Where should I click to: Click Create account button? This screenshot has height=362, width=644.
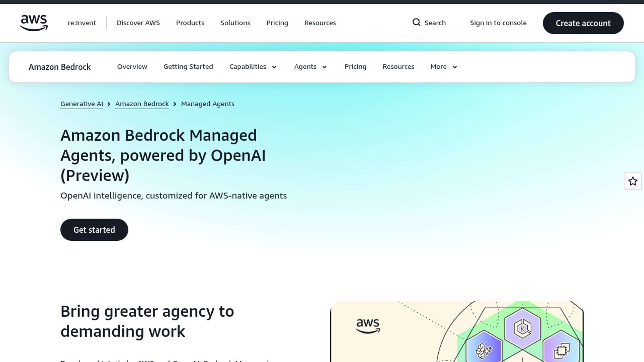point(583,23)
